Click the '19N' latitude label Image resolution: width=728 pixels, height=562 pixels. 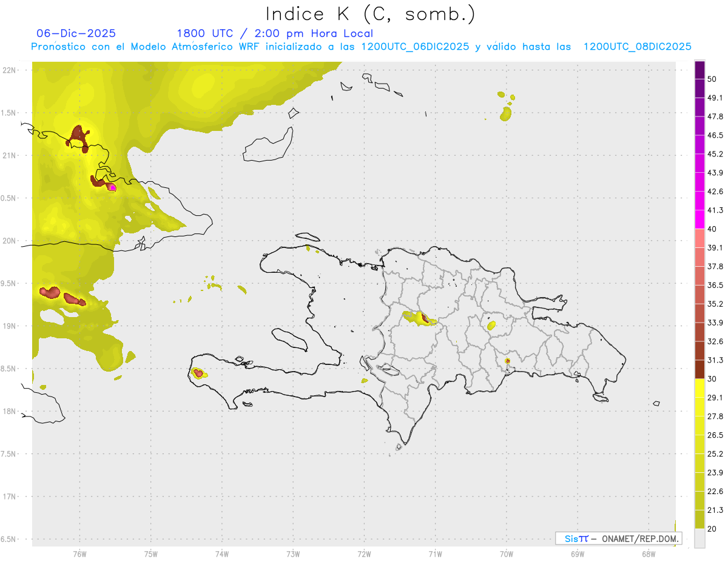point(9,326)
